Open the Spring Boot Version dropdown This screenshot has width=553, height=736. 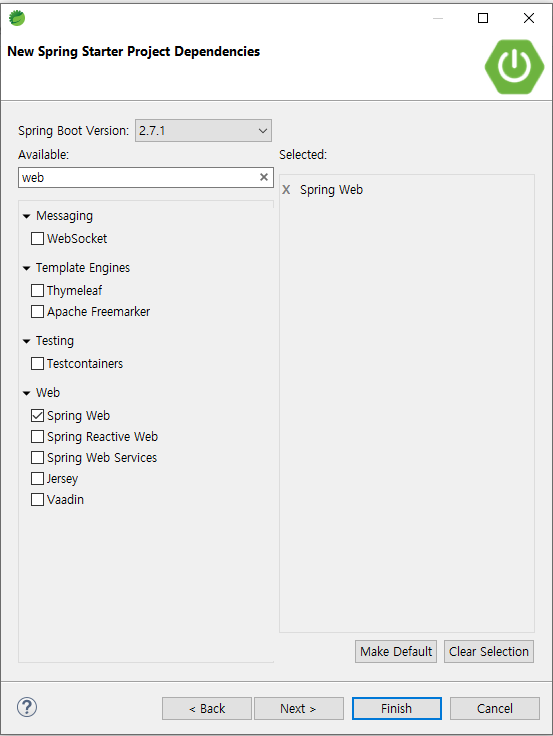(203, 130)
